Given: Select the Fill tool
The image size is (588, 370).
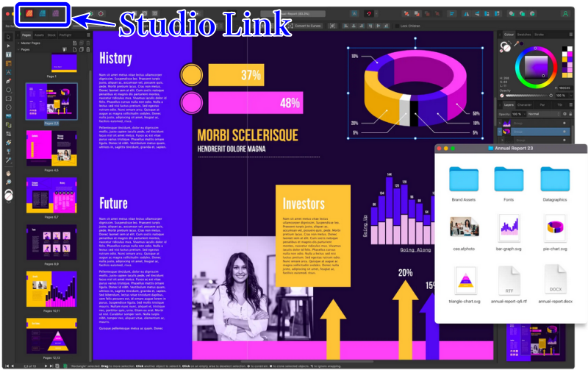Looking at the screenshot, I should click(x=8, y=143).
